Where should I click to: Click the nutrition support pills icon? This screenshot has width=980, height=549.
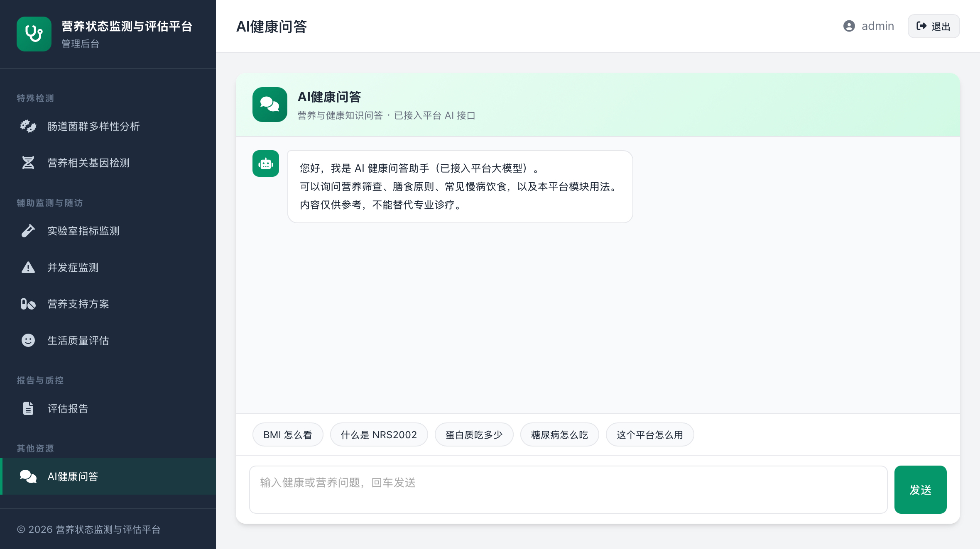tap(28, 304)
